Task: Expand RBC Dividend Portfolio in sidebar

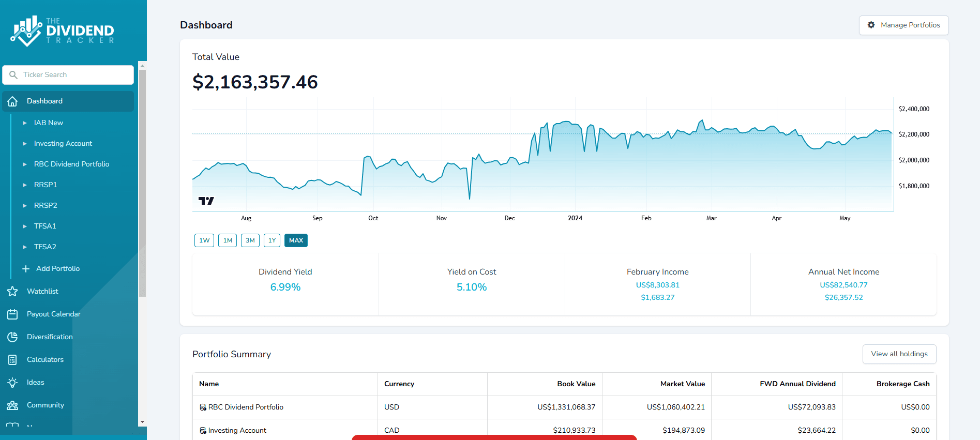Action: [x=24, y=164]
